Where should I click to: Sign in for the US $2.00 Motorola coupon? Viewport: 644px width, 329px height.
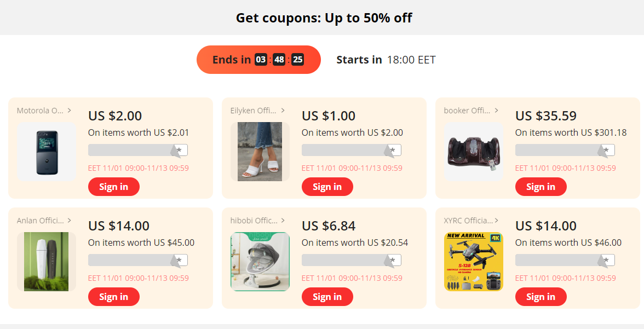pyautogui.click(x=114, y=187)
